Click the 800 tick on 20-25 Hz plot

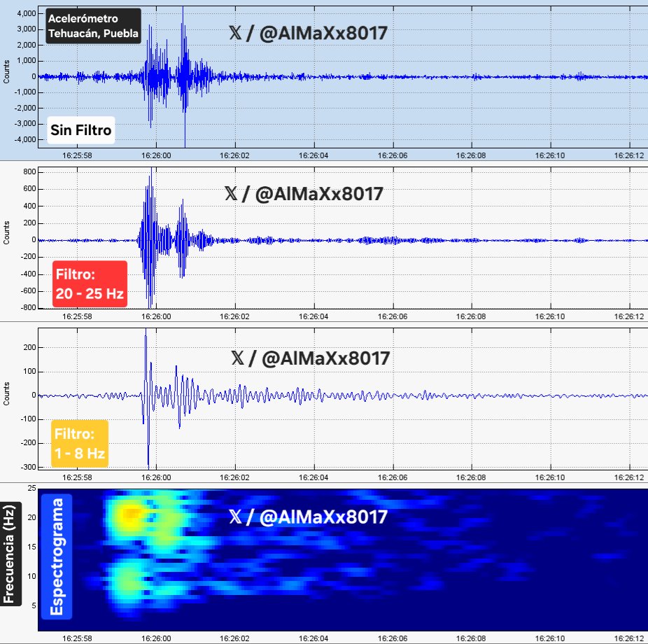point(30,172)
